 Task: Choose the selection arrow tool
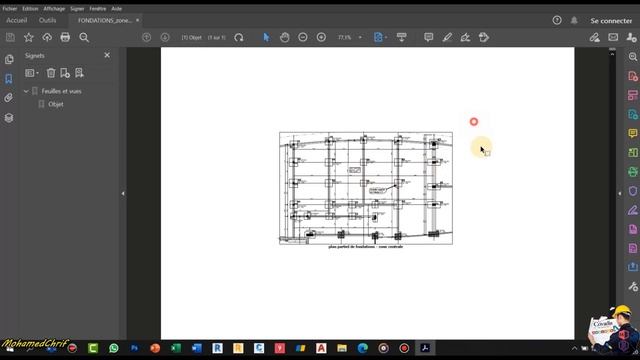coord(267,38)
